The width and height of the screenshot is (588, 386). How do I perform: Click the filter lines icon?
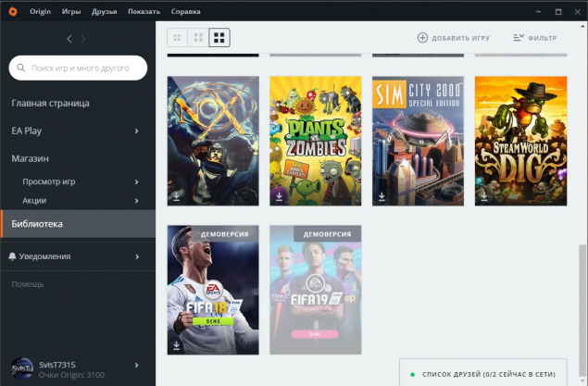519,37
